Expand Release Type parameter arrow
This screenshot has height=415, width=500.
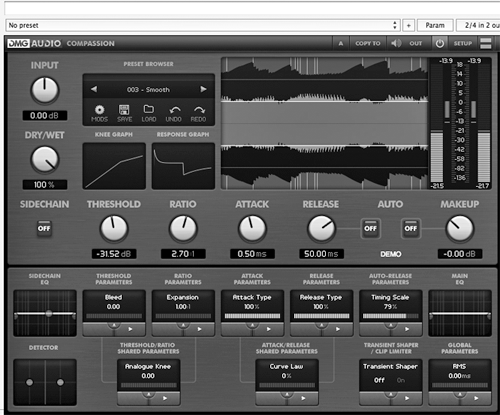point(338,329)
